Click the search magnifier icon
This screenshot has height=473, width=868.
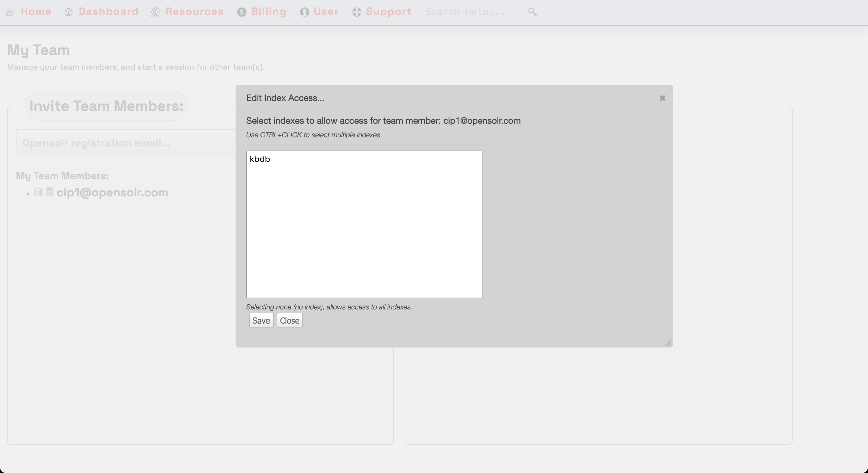click(532, 12)
